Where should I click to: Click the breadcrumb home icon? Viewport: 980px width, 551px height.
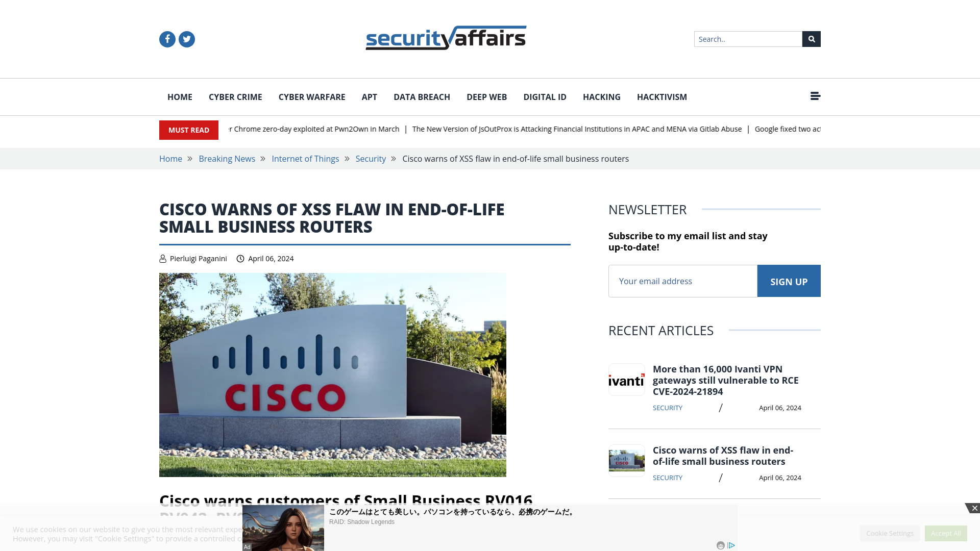170,159
